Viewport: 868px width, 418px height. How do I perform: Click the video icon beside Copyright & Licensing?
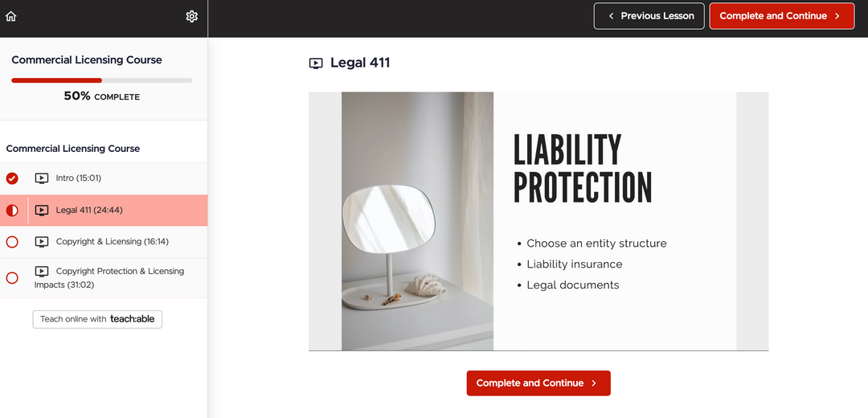tap(42, 242)
